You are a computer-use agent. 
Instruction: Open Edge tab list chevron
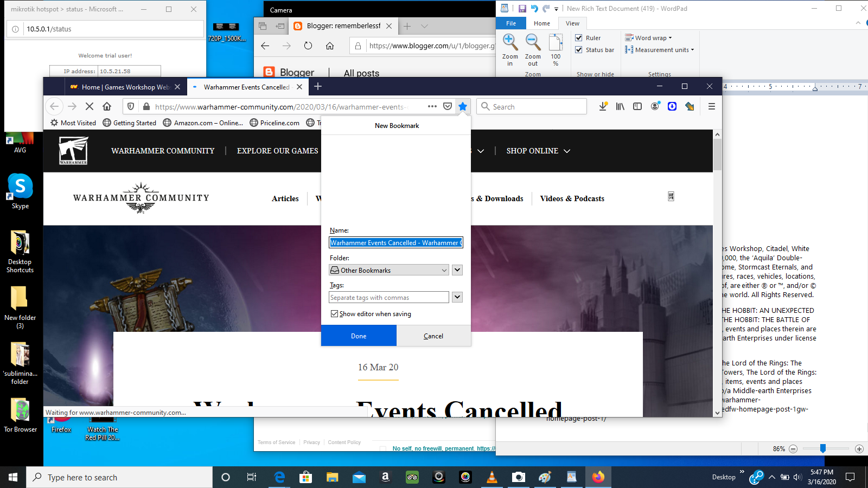424,26
